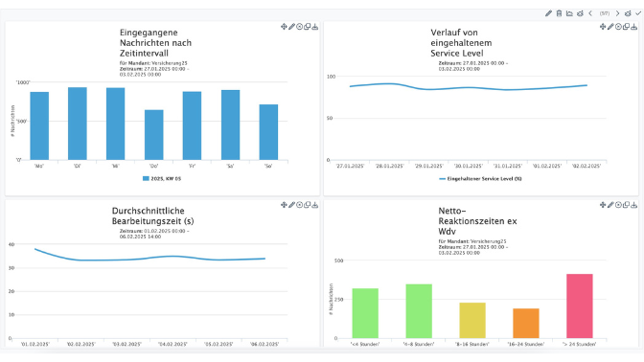Viewport: 644px width, 362px height.
Task: Edit the Verlauf von eingehaltenem Service Level widget
Action: tap(610, 27)
